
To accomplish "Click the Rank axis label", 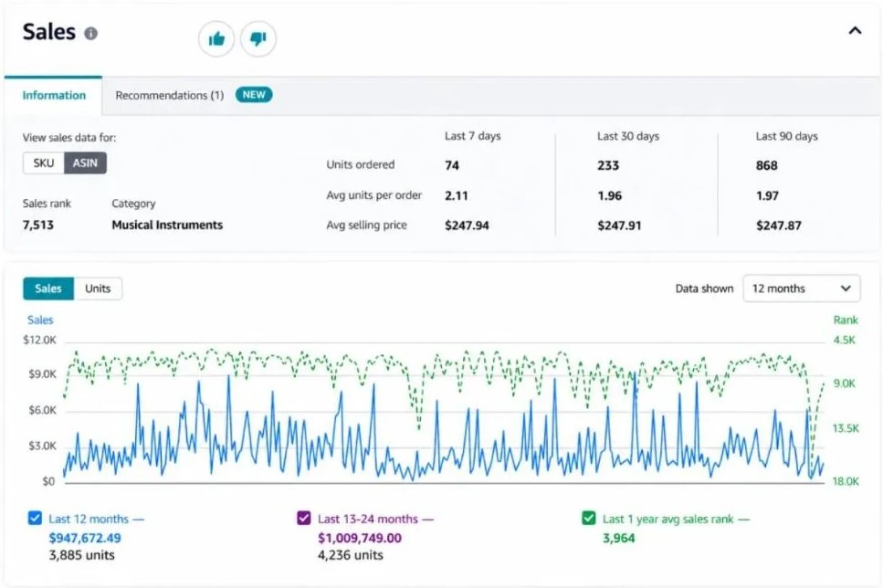I will (846, 320).
